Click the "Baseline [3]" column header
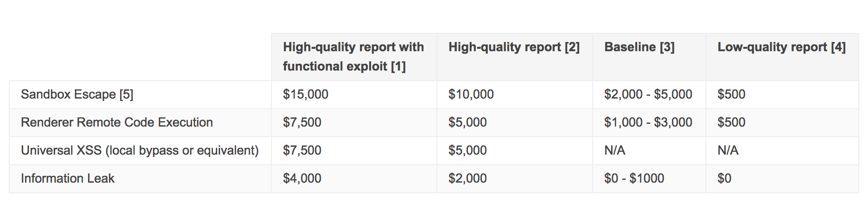Image resolution: width=868 pixels, height=201 pixels. point(639,47)
